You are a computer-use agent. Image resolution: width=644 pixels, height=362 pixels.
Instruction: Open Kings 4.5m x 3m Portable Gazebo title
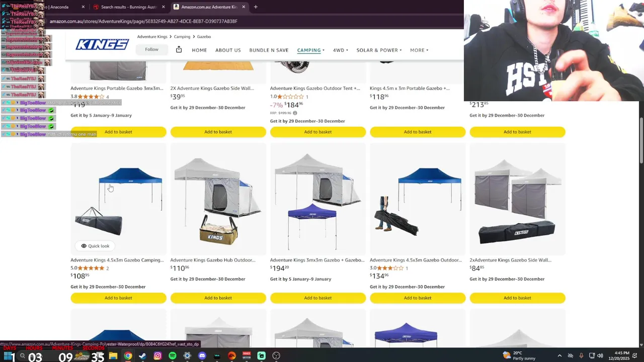[410, 88]
